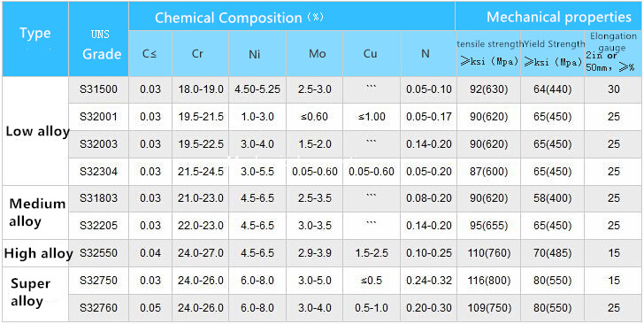This screenshot has height=324, width=644.
Task: Click the Cu column header
Action: [372, 54]
